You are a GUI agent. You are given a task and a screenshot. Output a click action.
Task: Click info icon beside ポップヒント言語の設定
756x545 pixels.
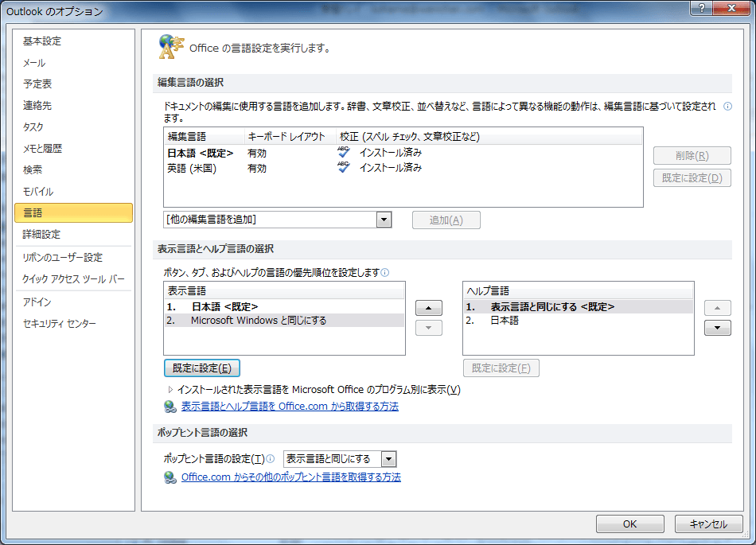tap(271, 459)
